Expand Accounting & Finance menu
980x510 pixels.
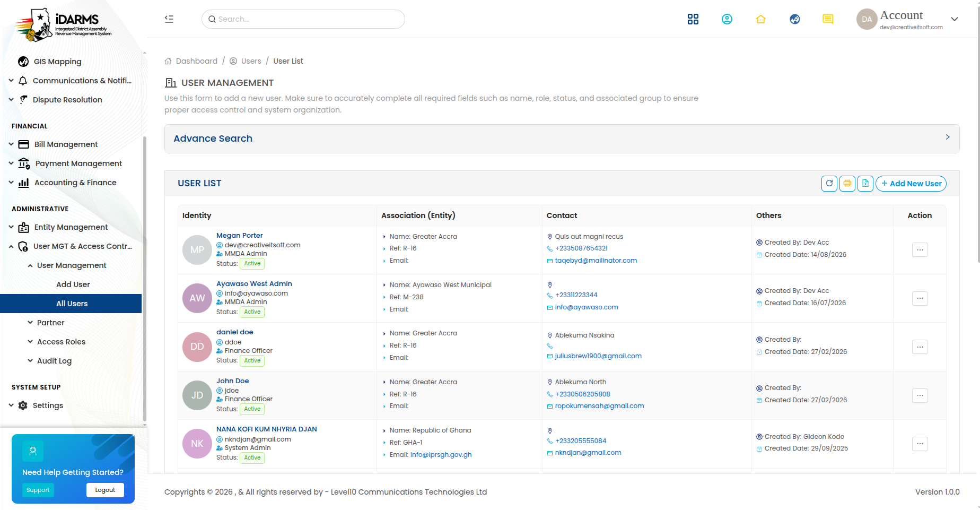point(71,183)
